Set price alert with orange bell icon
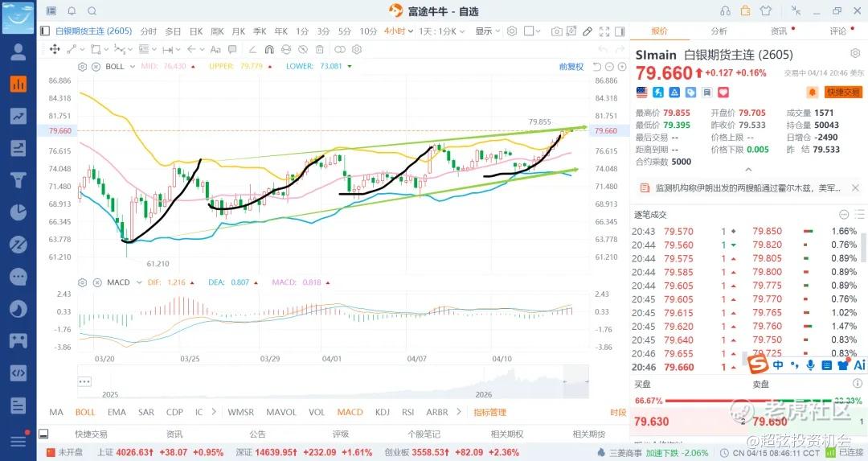Screen dimensions: 868x461 pyautogui.click(x=812, y=93)
